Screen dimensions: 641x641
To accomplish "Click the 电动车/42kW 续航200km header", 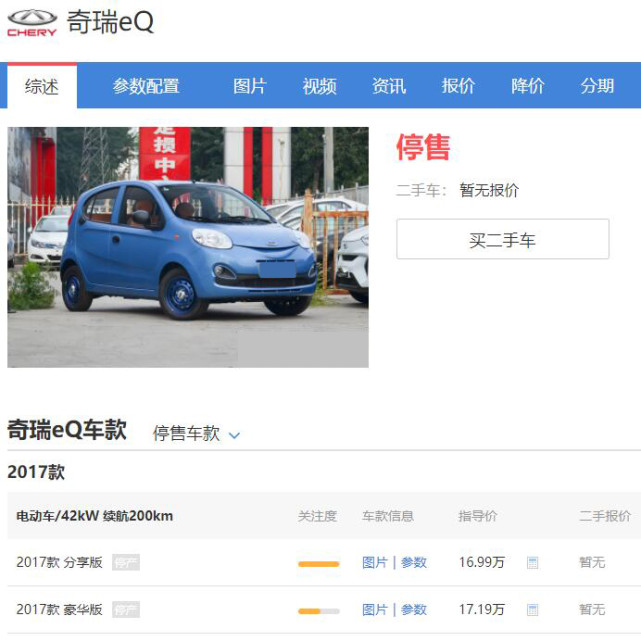I will pyautogui.click(x=94, y=516).
